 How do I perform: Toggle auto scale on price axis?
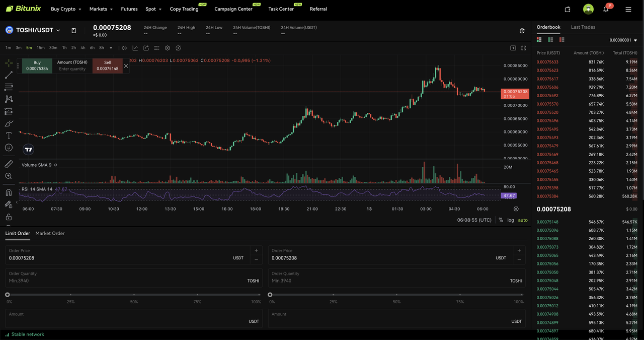coord(523,220)
